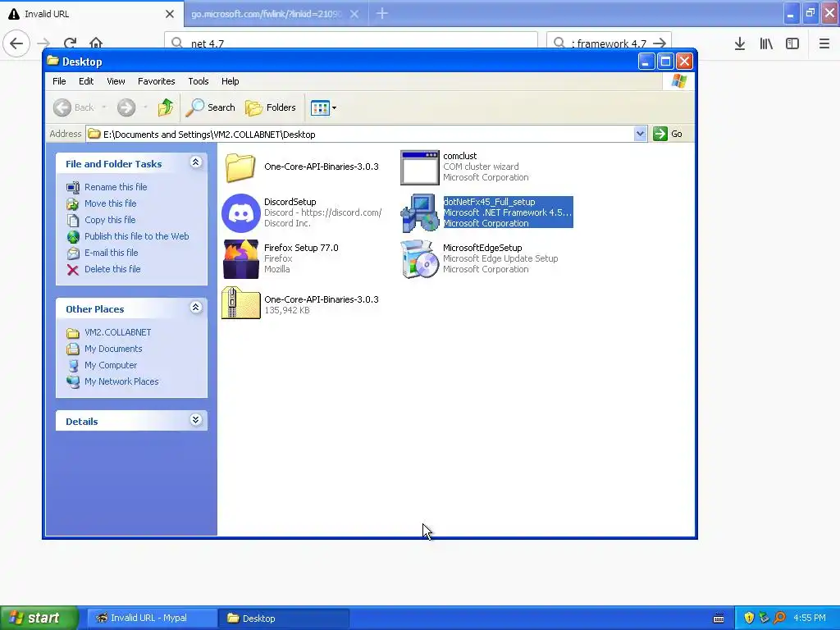Select the Firefox Setup 77.0 icon
840x630 pixels.
click(x=240, y=258)
